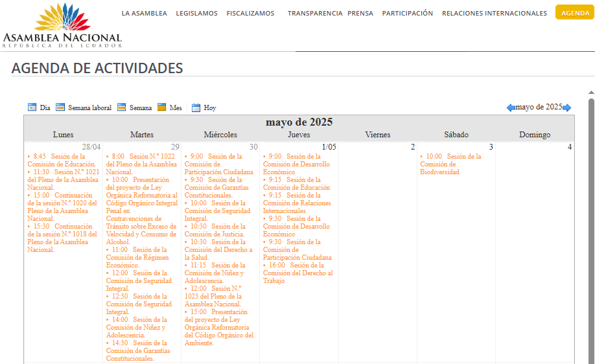Click the Día view calendar icon
The height and width of the screenshot is (364, 595).
32,108
